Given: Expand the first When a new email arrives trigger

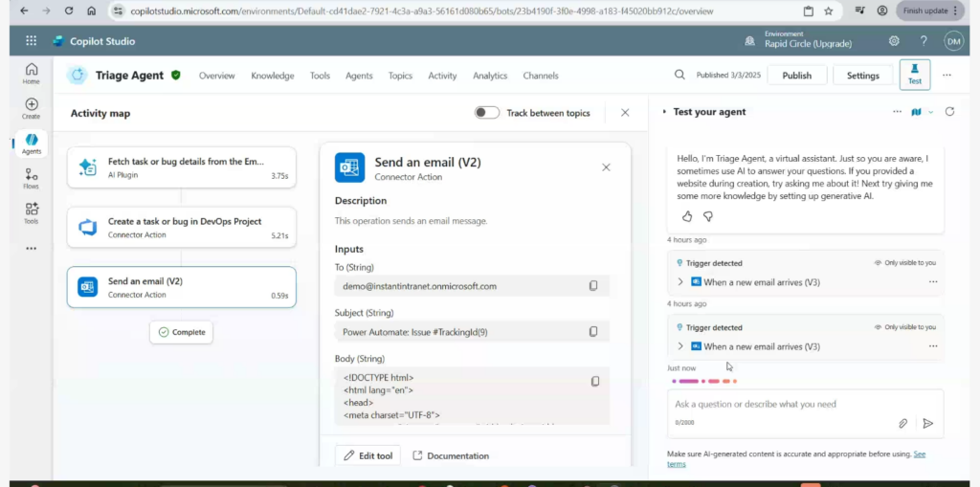Looking at the screenshot, I should [680, 282].
